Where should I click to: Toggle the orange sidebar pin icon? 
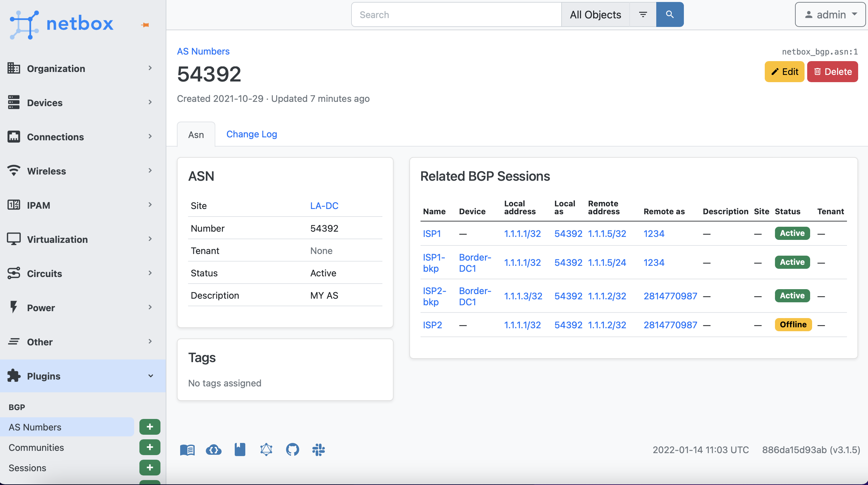145,25
